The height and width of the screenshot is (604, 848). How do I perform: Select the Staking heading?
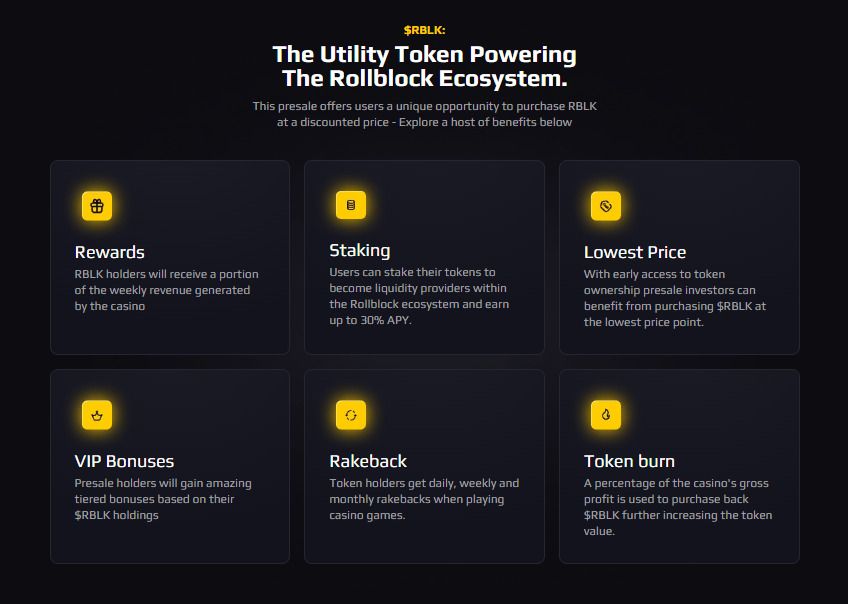point(360,250)
